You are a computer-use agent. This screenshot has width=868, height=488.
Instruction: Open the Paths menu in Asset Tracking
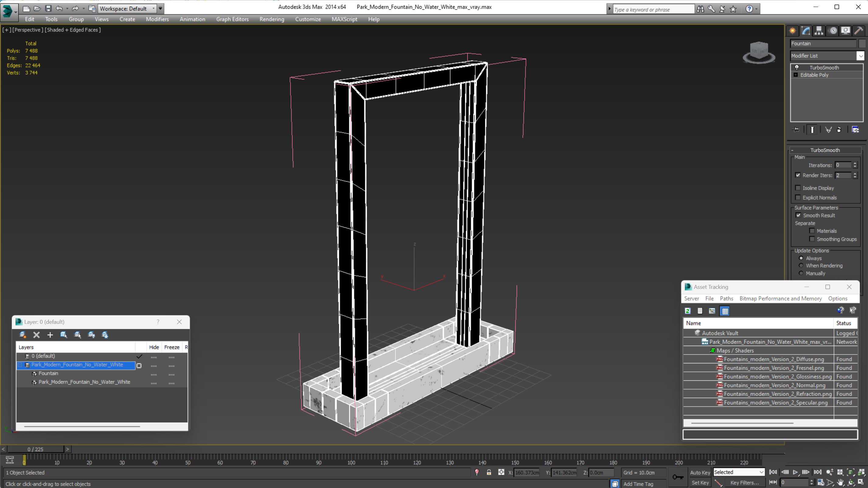(x=726, y=298)
